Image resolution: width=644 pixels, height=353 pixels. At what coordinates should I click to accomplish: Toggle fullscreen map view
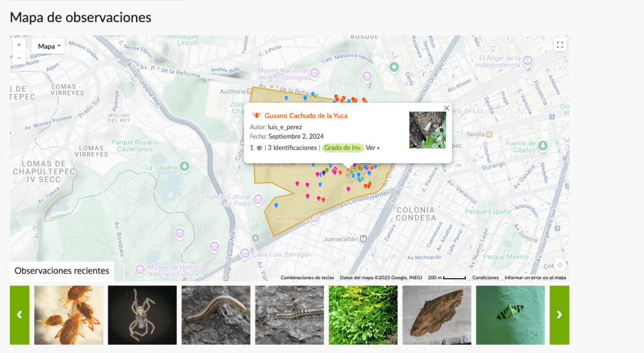[x=560, y=45]
